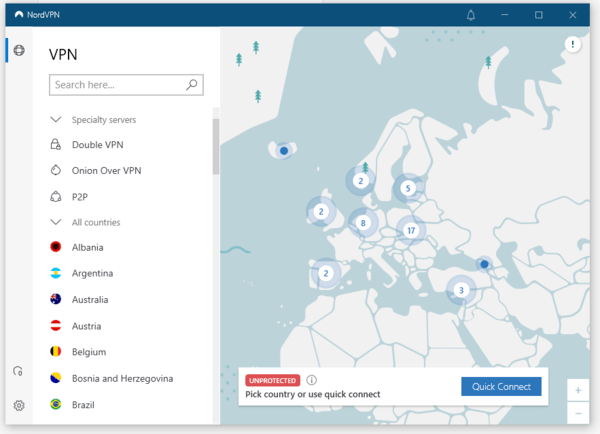Screen dimensions: 600x434
Task: Open the VPN globe sidebar icon
Action: pyautogui.click(x=19, y=50)
